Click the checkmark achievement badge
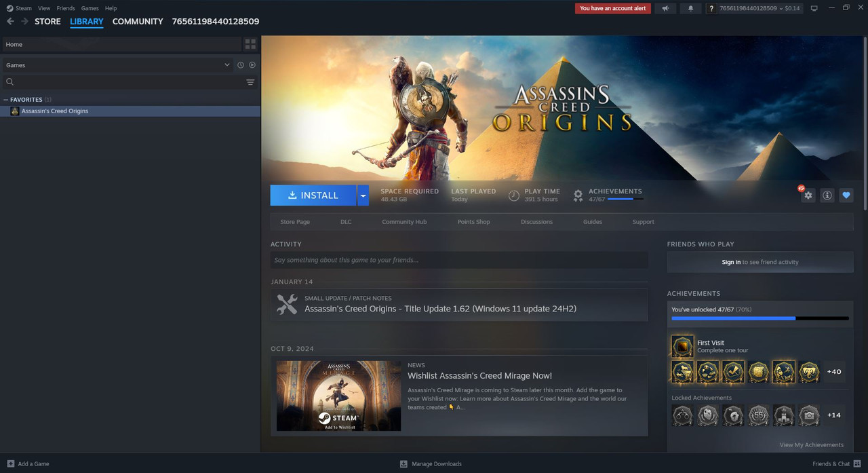 click(733, 371)
